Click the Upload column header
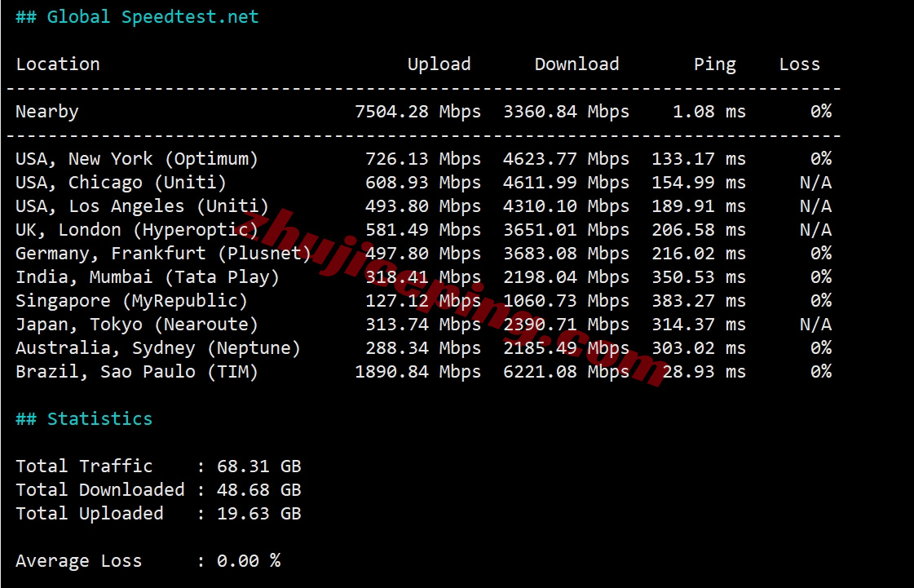Image resolution: width=914 pixels, height=588 pixels. point(439,64)
